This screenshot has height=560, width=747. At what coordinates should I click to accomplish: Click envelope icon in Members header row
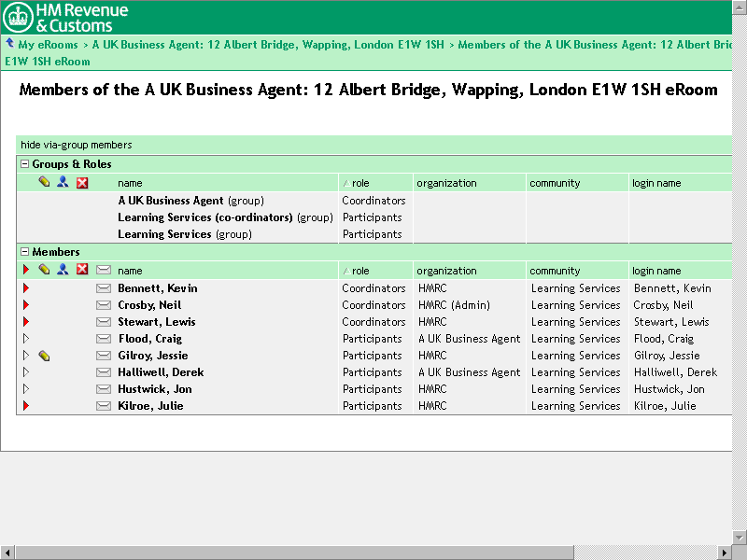(103, 270)
